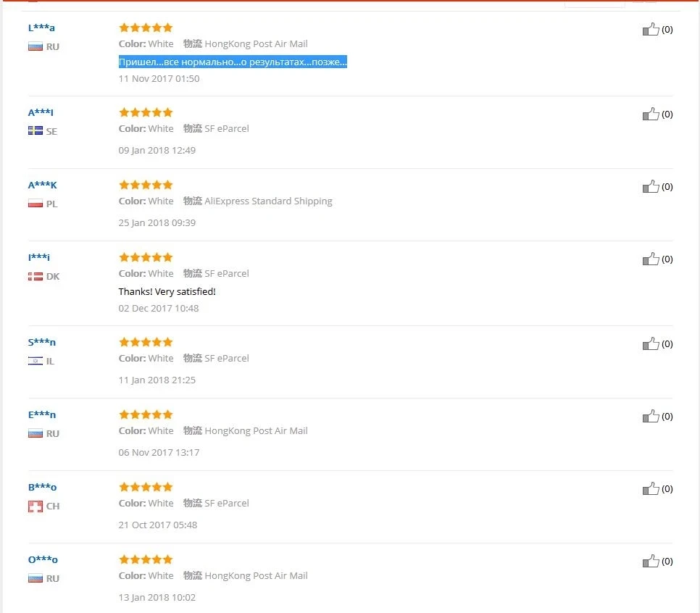This screenshot has width=700, height=613.
Task: Click the Russian flag beside L***a
Action: [35, 47]
